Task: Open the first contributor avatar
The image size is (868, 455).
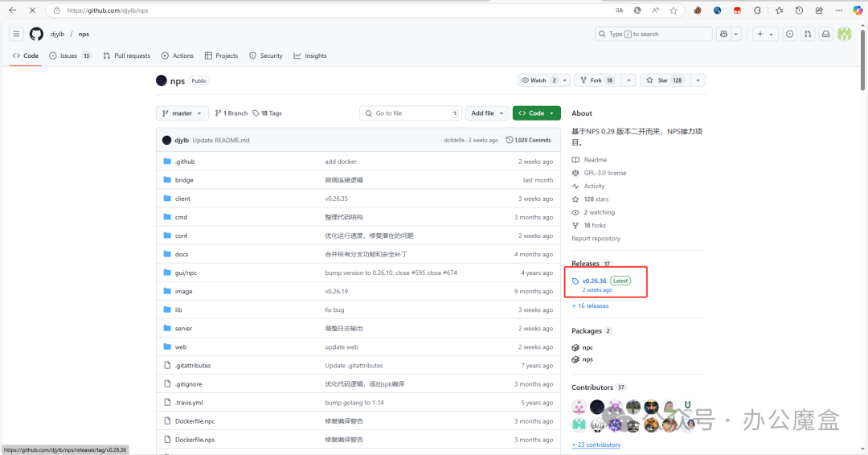Action: click(579, 407)
